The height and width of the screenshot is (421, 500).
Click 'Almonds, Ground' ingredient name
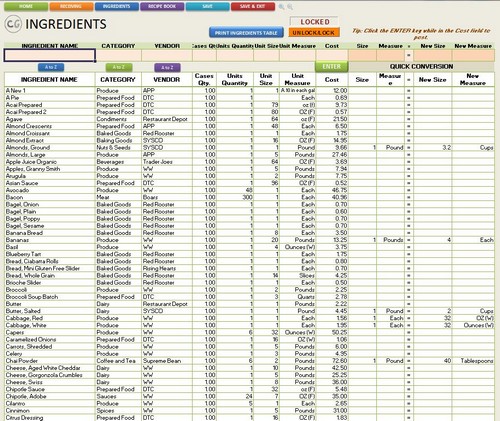pos(28,147)
